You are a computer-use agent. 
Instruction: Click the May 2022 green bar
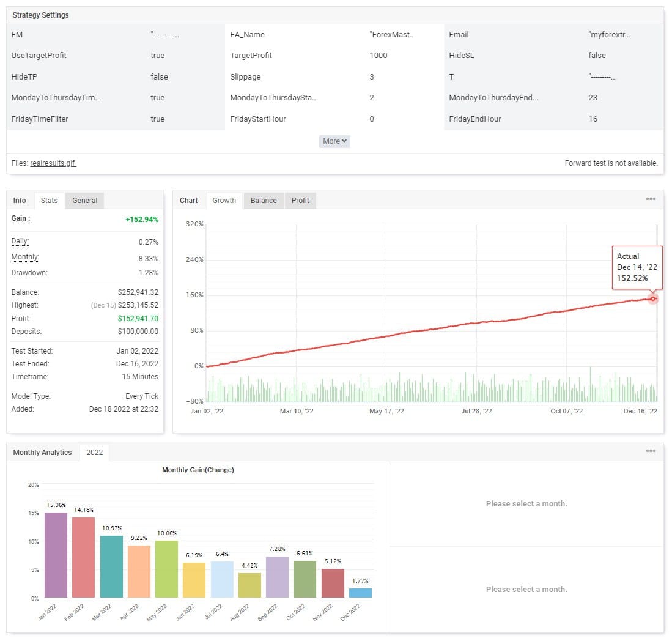(166, 569)
